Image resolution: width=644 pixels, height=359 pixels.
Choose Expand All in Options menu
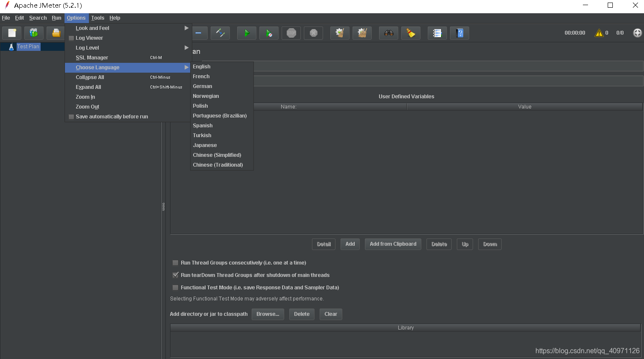click(127, 87)
